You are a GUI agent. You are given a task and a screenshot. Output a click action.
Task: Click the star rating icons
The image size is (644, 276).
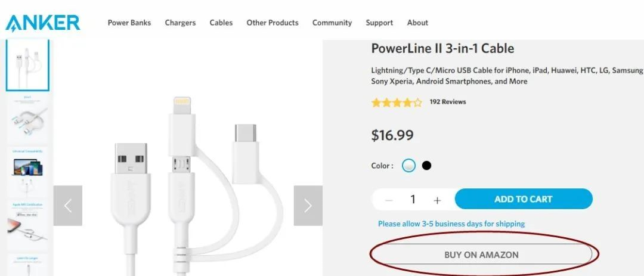397,103
